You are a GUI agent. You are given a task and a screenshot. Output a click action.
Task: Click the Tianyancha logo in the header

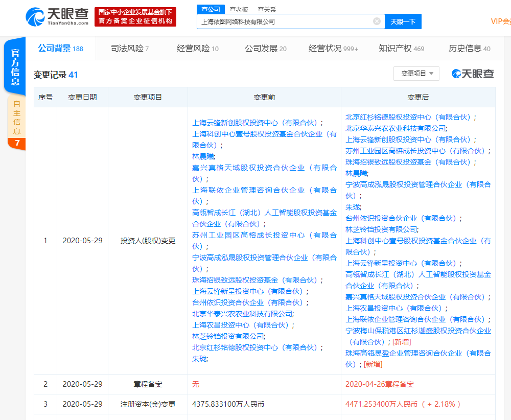coord(56,15)
